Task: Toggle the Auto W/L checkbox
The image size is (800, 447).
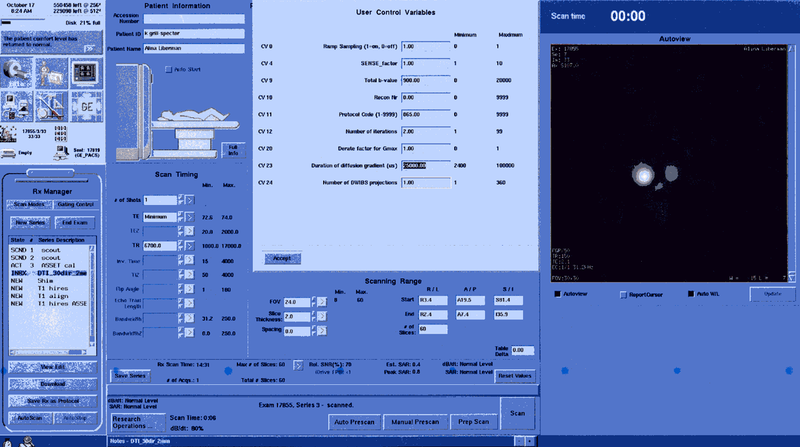Action: (x=690, y=294)
